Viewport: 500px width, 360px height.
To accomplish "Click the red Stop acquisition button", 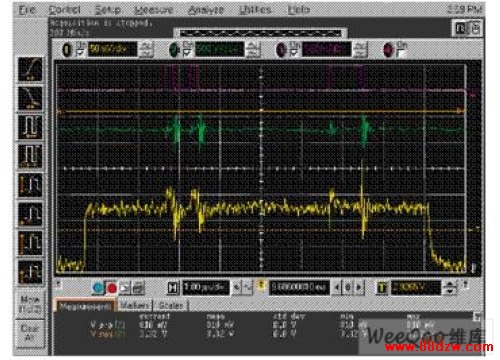I will point(112,288).
